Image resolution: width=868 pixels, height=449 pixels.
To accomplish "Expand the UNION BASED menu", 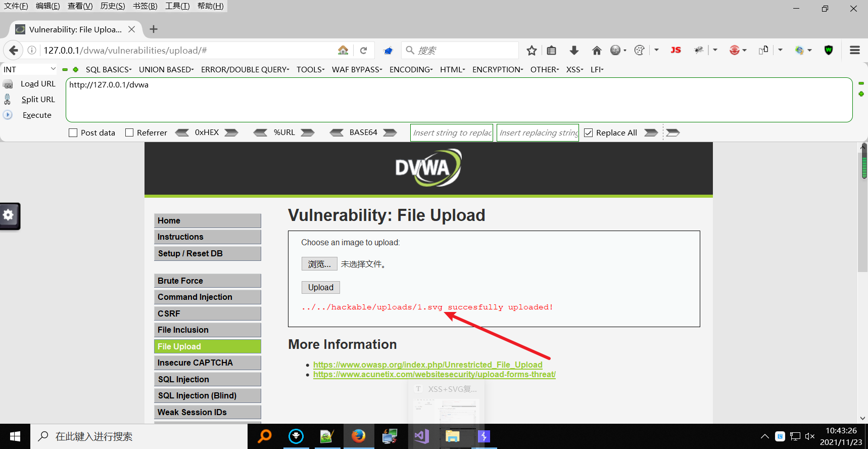I will (166, 69).
